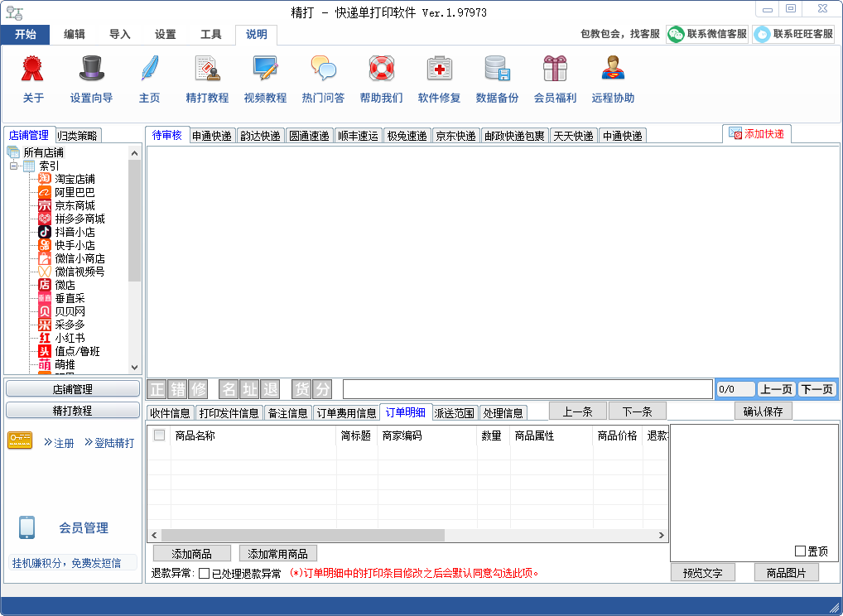The width and height of the screenshot is (843, 616).
Task: Click the 确认保存 button
Action: tap(764, 411)
